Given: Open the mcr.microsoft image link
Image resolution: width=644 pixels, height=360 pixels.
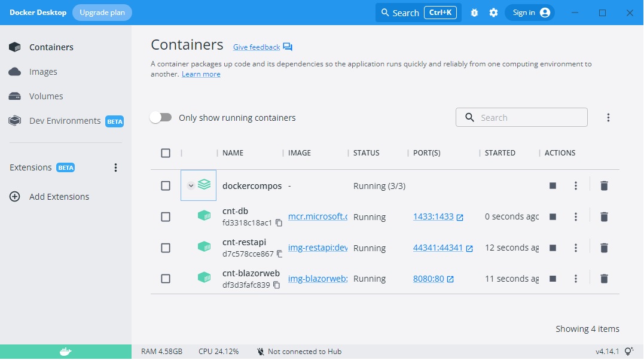Looking at the screenshot, I should click(318, 216).
